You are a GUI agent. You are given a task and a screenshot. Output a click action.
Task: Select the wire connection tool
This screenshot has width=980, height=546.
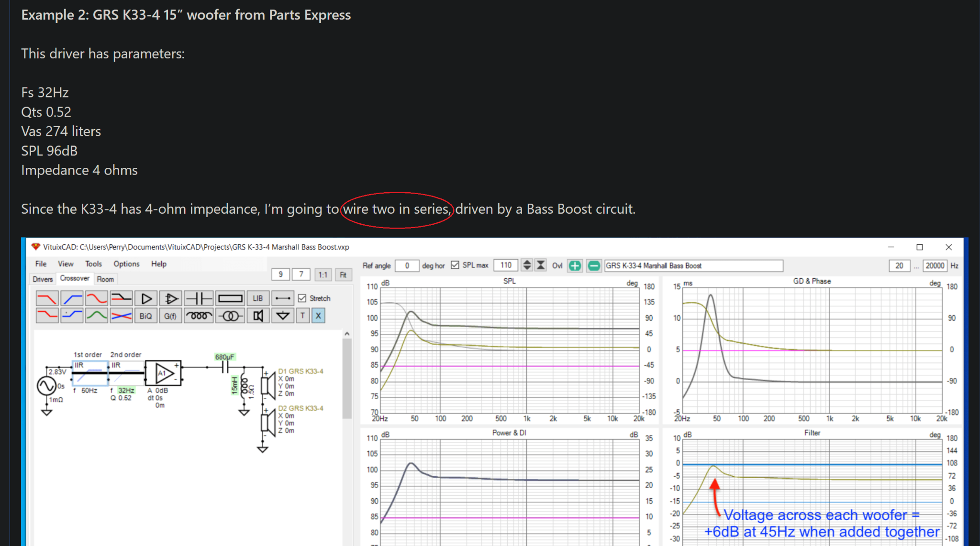point(283,299)
